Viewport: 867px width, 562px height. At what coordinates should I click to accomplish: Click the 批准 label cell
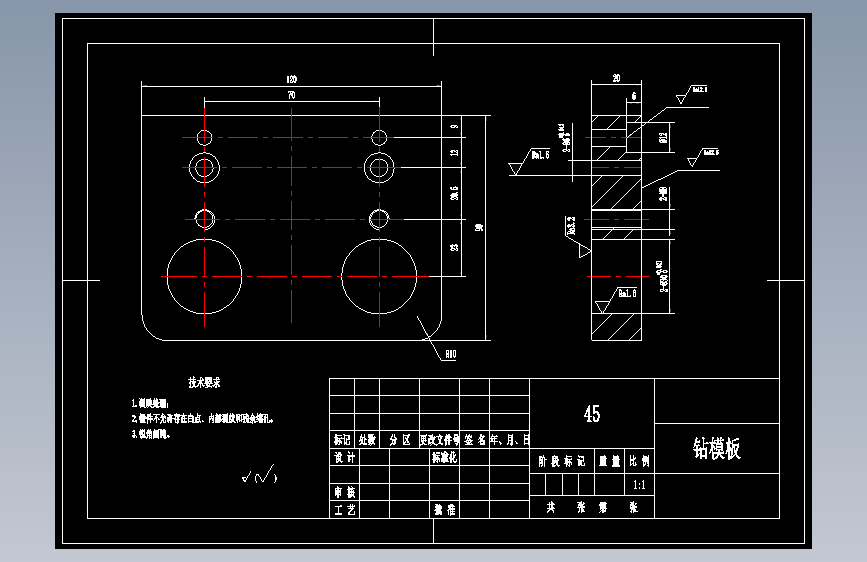coord(445,509)
